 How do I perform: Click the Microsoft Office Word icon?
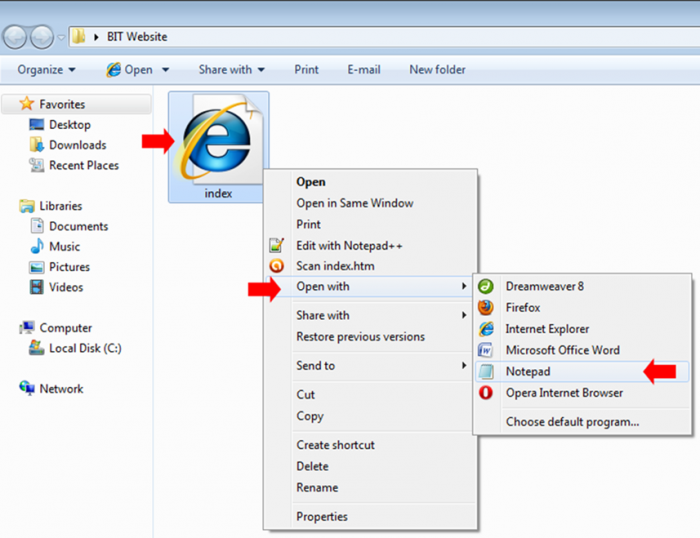point(486,350)
